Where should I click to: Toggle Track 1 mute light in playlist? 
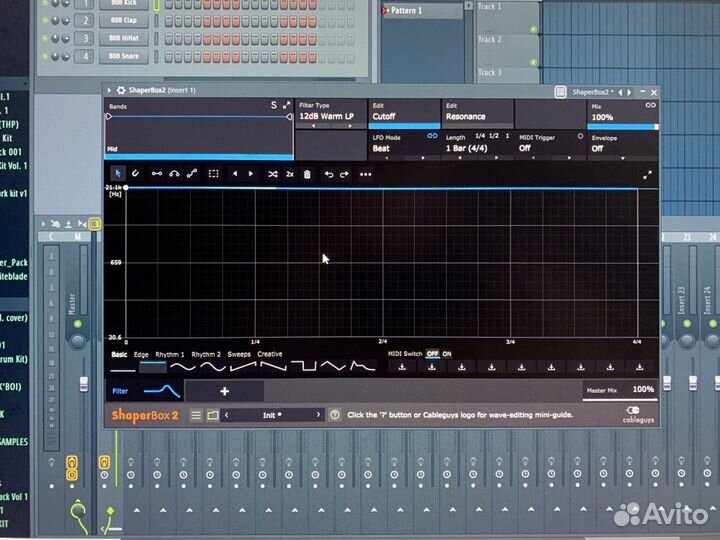coord(533,29)
